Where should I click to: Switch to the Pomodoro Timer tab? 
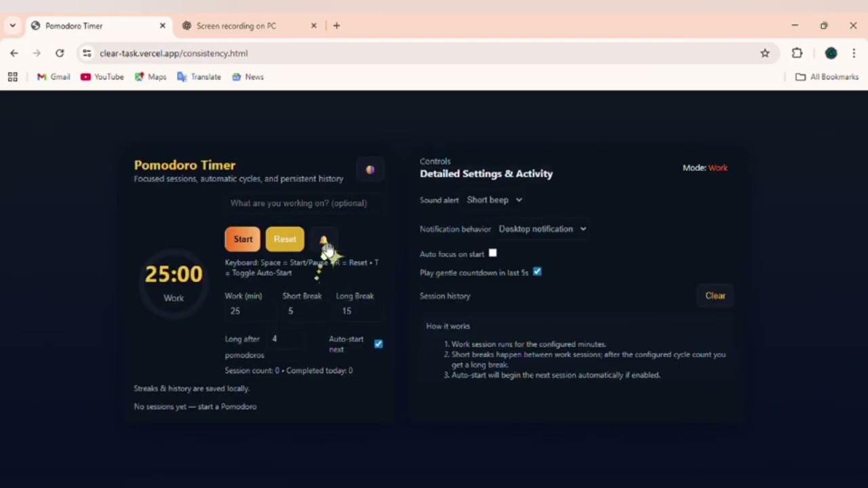98,26
